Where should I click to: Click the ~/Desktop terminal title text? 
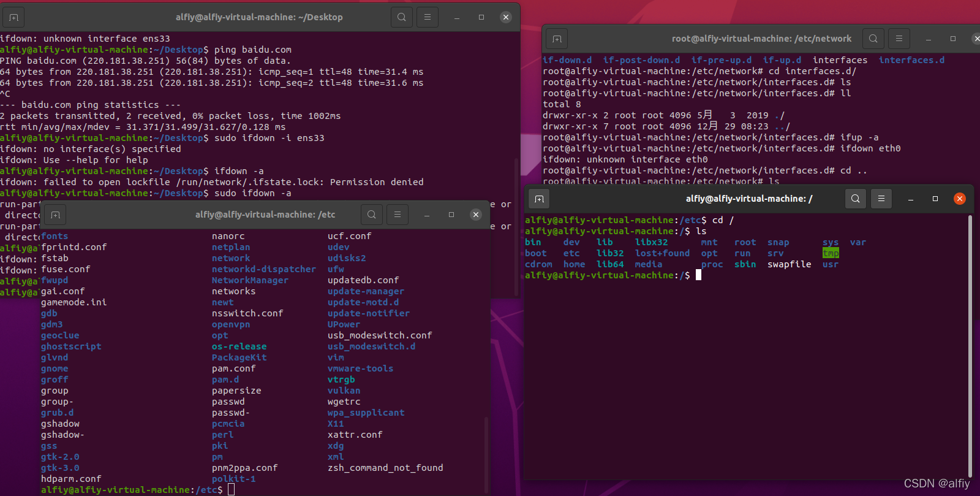259,17
